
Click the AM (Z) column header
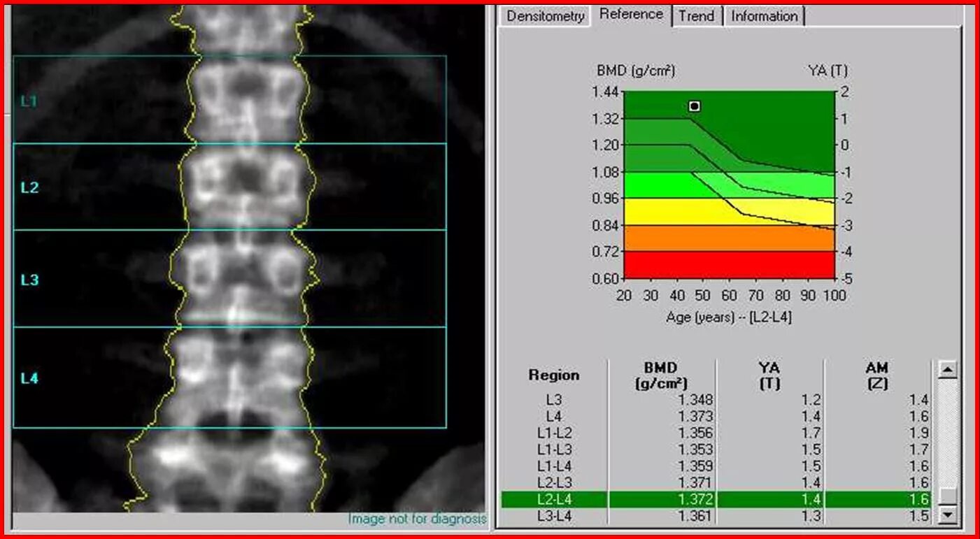tap(876, 375)
